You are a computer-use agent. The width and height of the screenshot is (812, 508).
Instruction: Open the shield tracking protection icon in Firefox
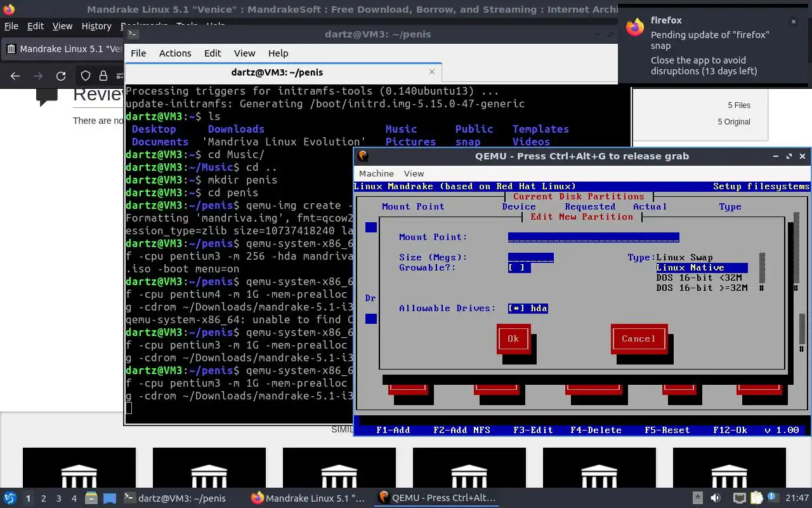point(86,76)
